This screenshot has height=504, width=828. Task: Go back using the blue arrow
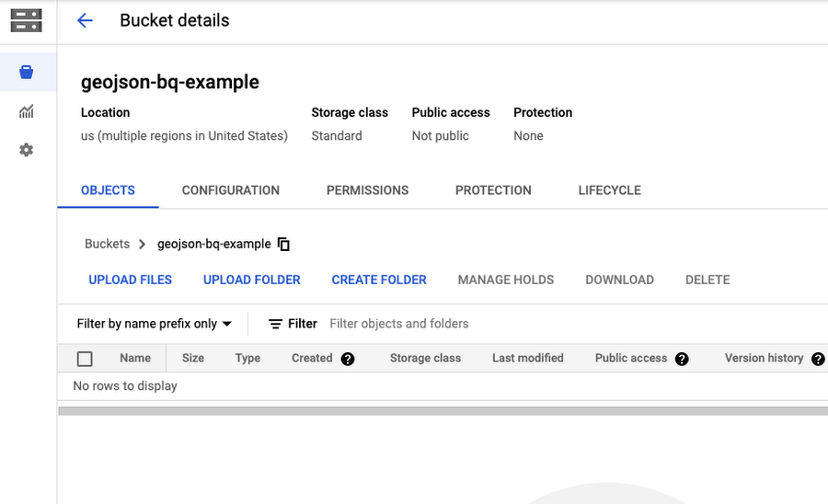(85, 20)
